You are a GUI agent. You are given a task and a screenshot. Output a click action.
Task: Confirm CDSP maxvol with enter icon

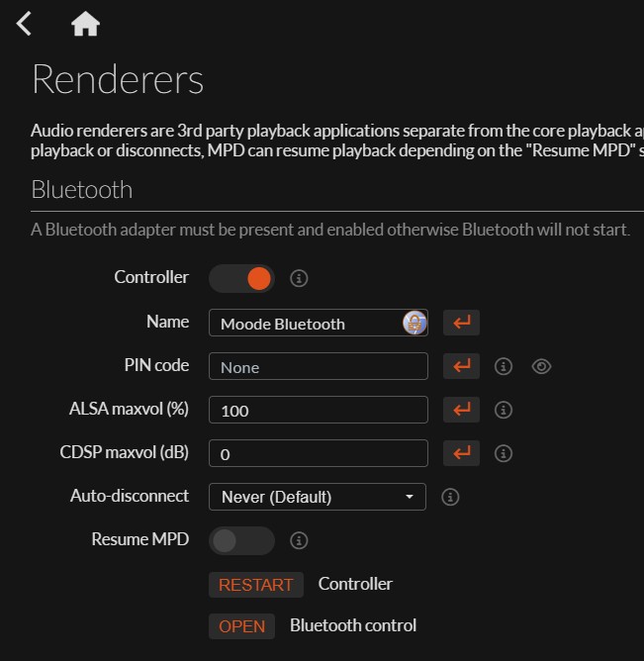tap(461, 453)
